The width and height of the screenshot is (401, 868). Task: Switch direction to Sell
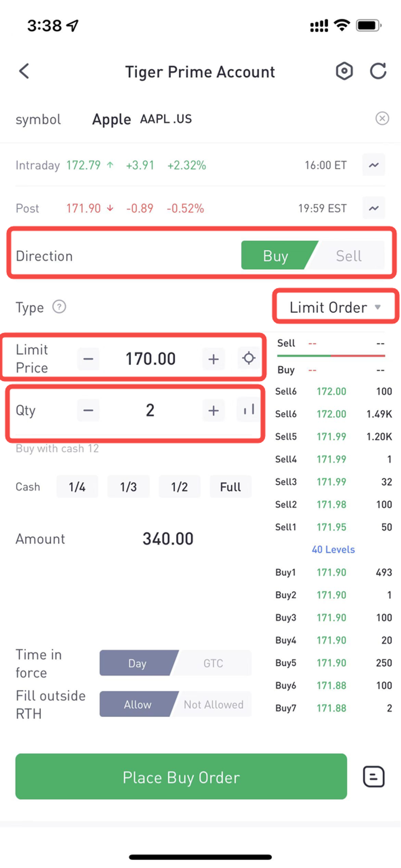pos(349,255)
